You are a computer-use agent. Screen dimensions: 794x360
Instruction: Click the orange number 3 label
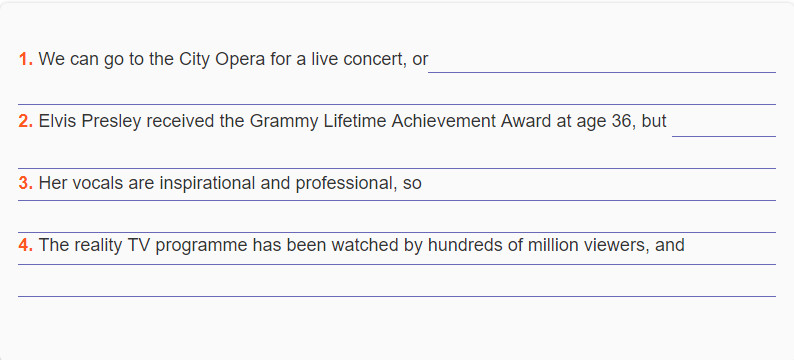coord(26,183)
